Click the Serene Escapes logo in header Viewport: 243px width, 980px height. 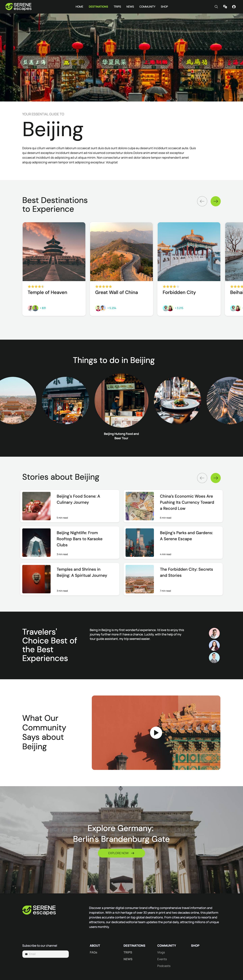(x=19, y=6)
